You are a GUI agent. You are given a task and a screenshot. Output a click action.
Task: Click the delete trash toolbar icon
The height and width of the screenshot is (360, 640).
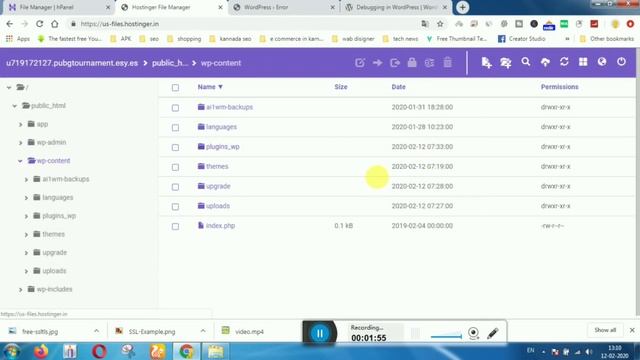click(x=448, y=62)
